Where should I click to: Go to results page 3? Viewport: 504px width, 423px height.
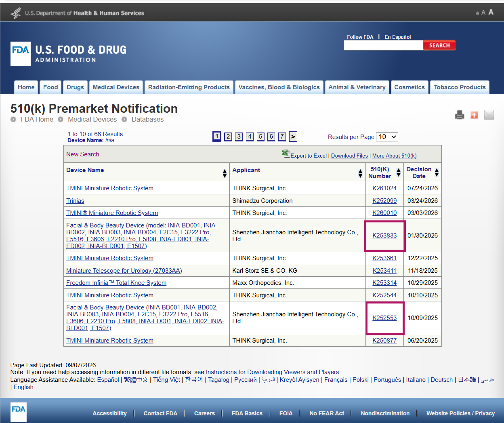(239, 137)
